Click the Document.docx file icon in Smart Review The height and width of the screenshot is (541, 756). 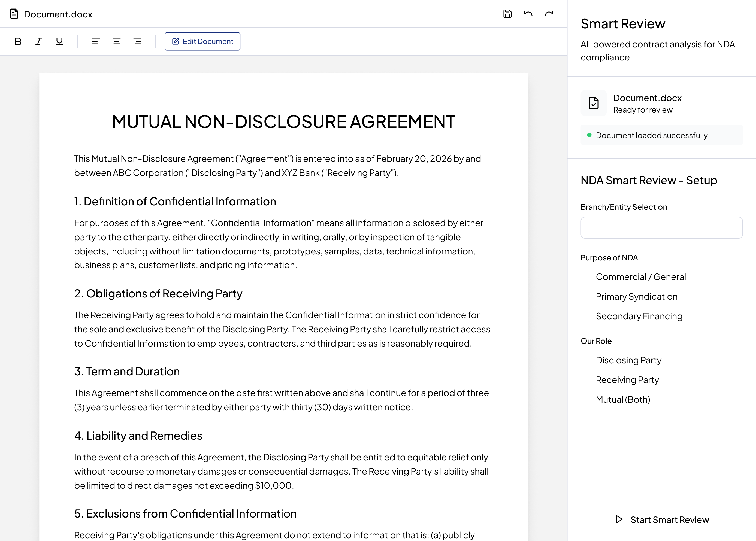click(593, 103)
